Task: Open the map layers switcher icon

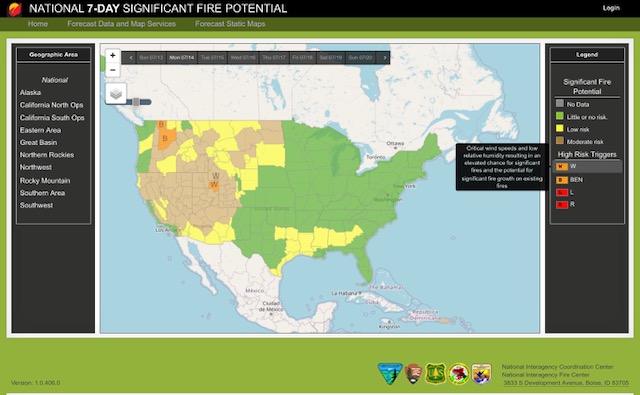Action: point(116,93)
